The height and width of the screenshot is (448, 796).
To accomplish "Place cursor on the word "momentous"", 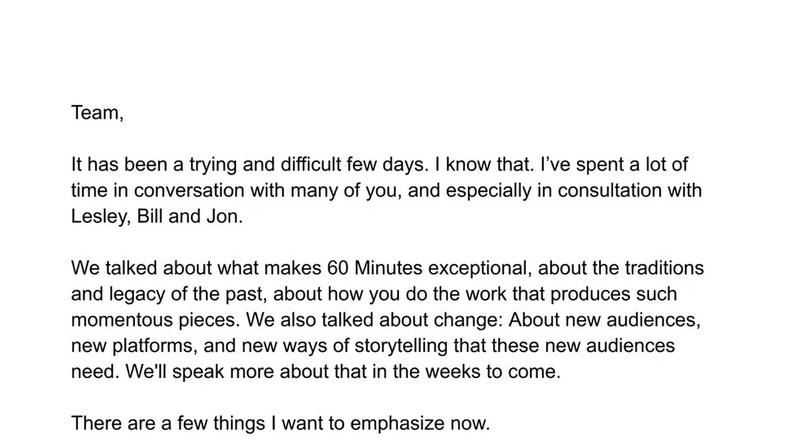I will [x=122, y=320].
